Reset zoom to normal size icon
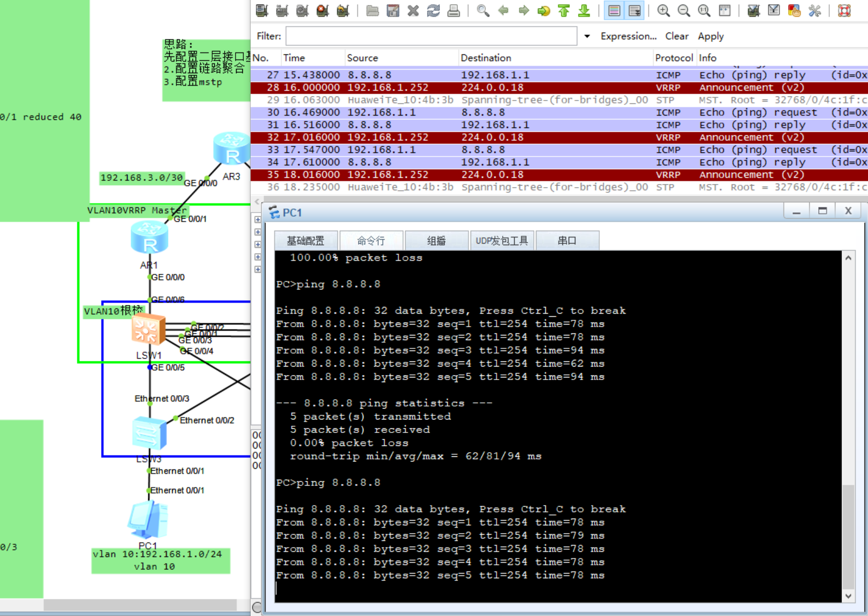This screenshot has height=616, width=868. click(704, 10)
